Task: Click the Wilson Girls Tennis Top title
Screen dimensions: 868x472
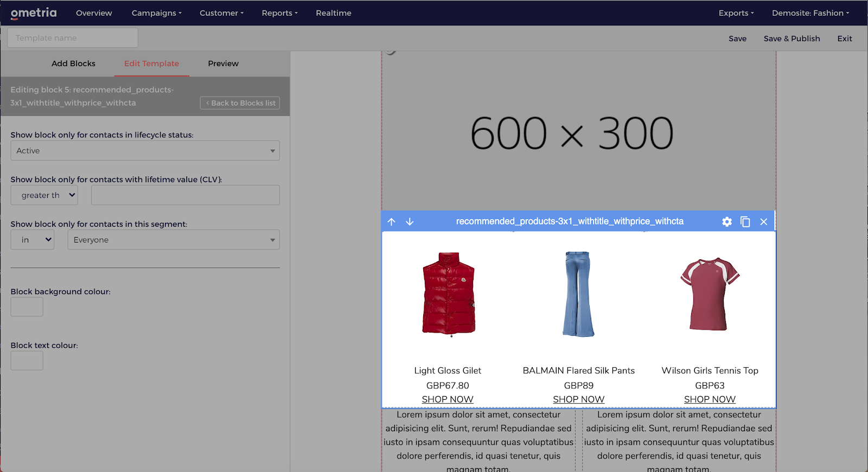Action: [x=710, y=371]
